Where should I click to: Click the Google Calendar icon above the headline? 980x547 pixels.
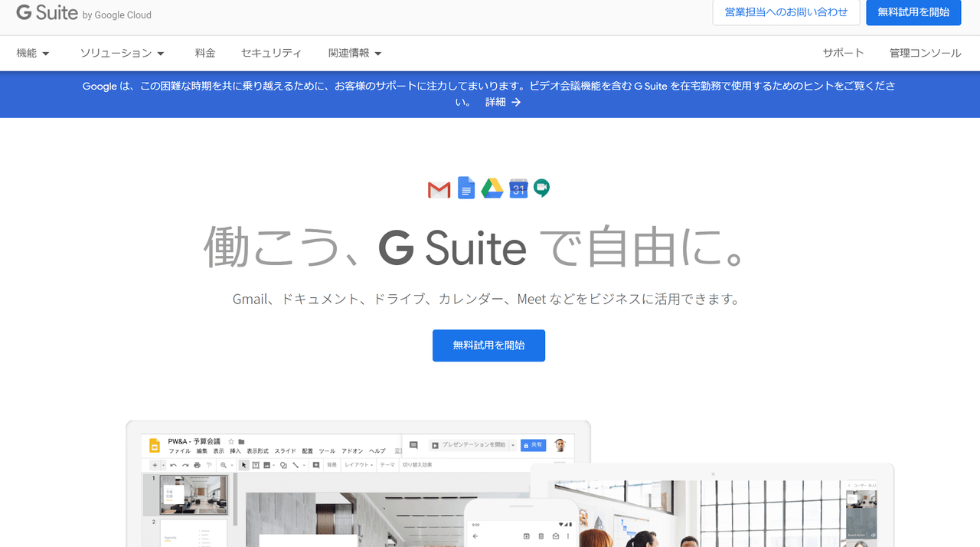pos(518,188)
